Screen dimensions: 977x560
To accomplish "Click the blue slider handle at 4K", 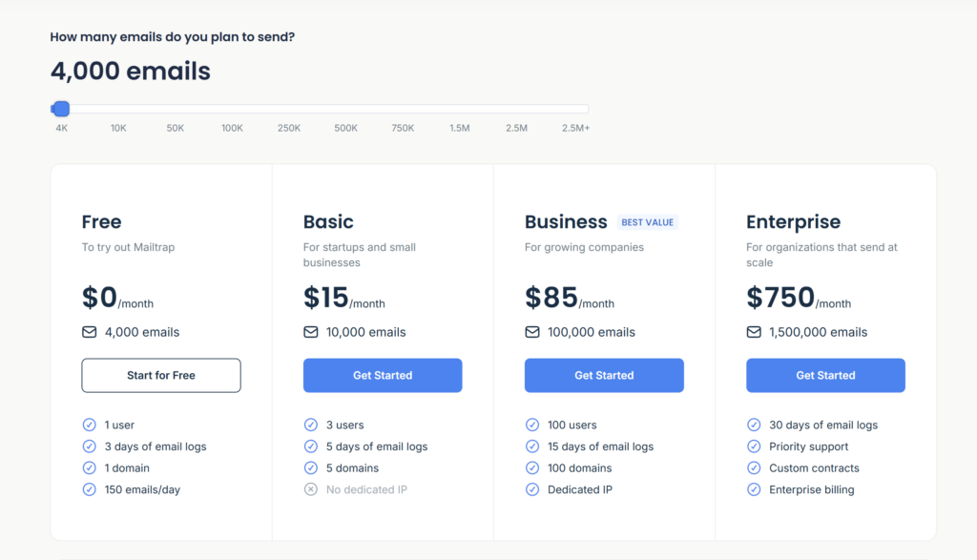I will click(x=61, y=109).
